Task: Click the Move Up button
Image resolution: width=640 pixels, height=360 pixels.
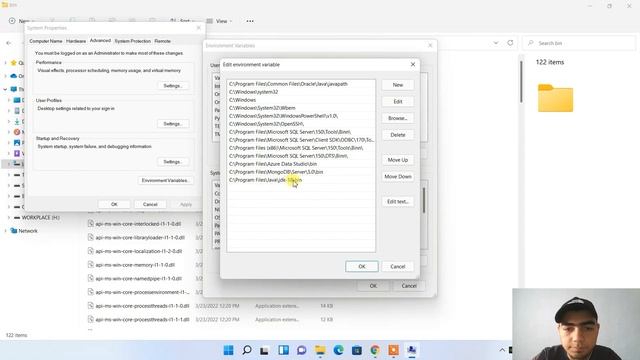Action: [x=398, y=160]
